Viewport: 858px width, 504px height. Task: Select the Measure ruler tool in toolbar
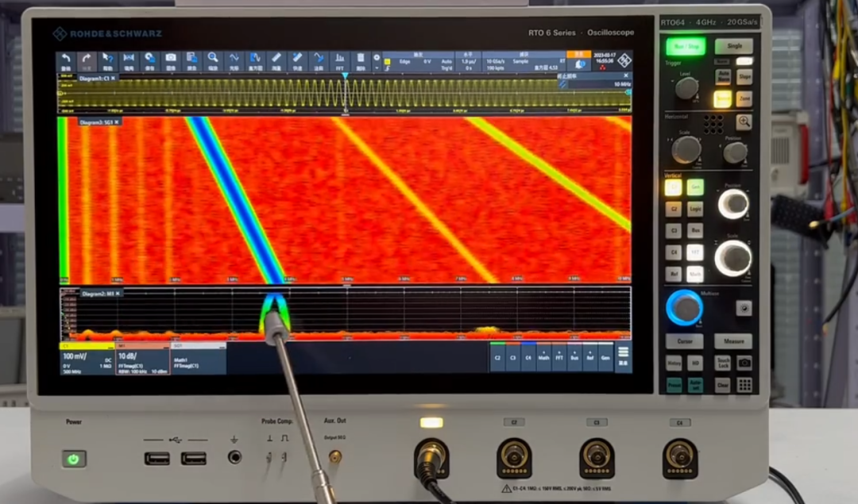(276, 61)
